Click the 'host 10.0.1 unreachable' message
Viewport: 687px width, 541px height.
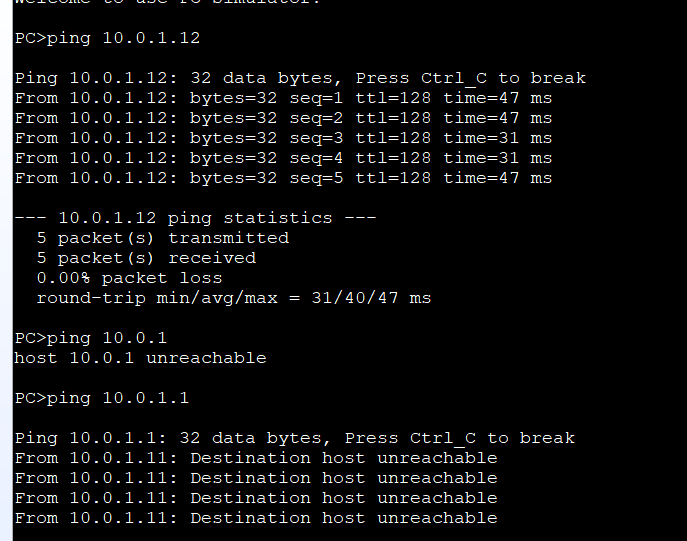coord(140,358)
